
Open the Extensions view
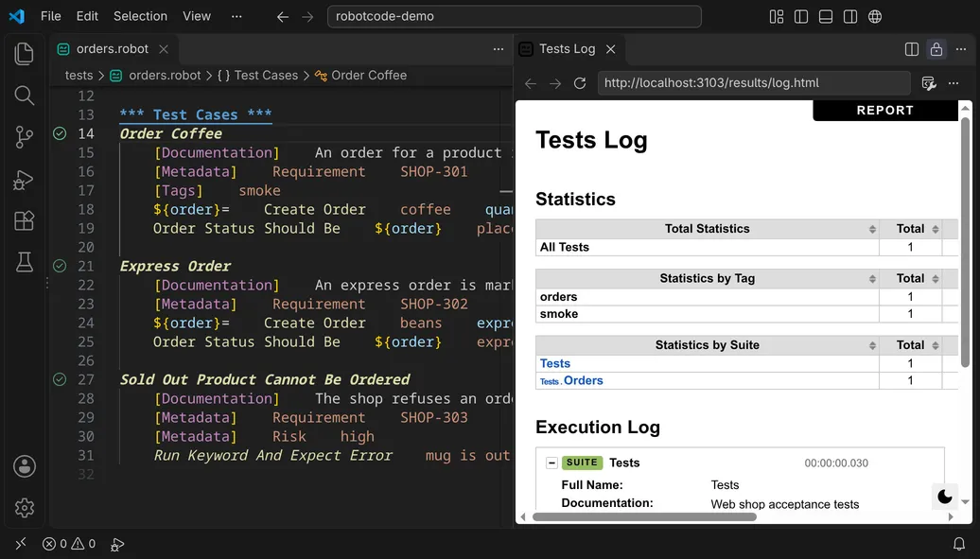click(24, 220)
